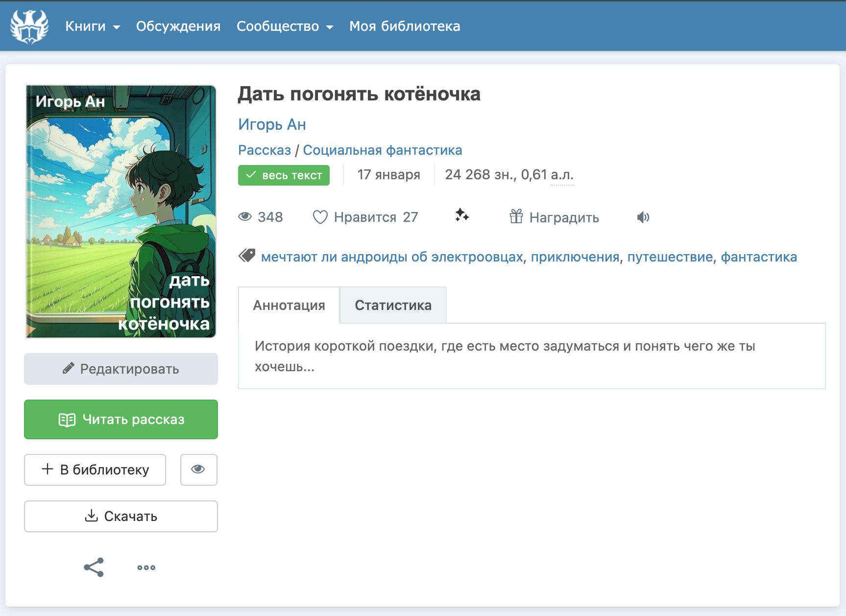The width and height of the screenshot is (846, 616).
Task: Open author link Игорь Ан
Action: tap(272, 124)
